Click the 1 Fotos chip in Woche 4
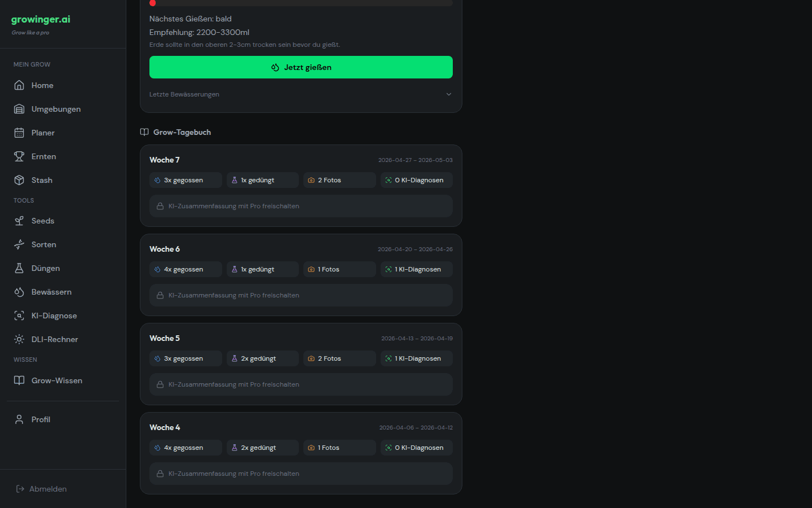This screenshot has width=812, height=508. pos(339,448)
